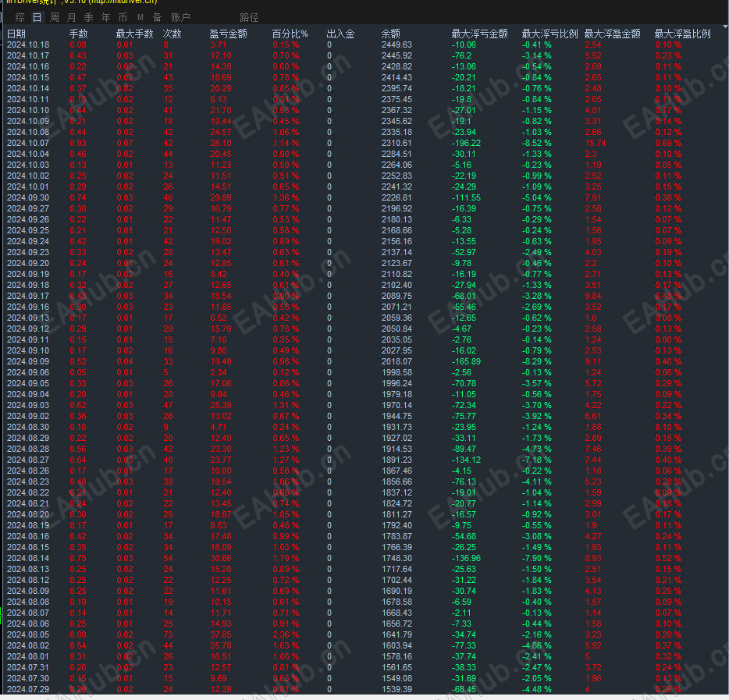Viewport: 729px width, 700px height.
Task: Click balance value 2428.82
Action: click(x=397, y=67)
